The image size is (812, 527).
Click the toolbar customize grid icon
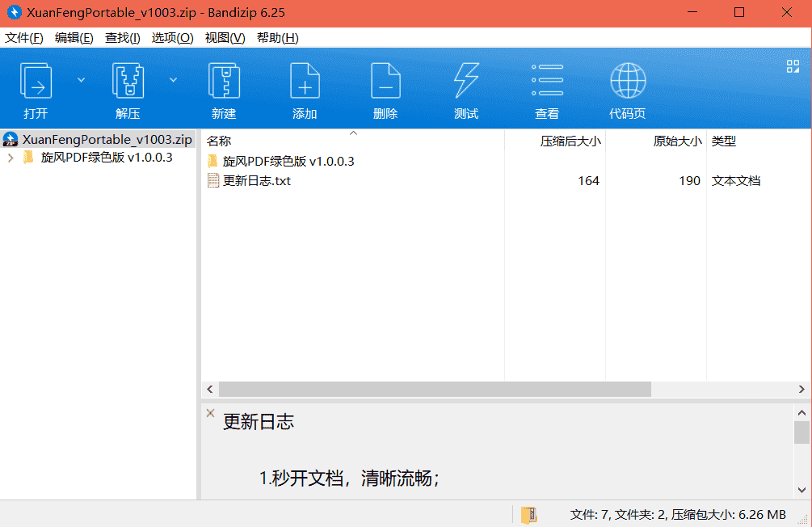click(x=793, y=66)
